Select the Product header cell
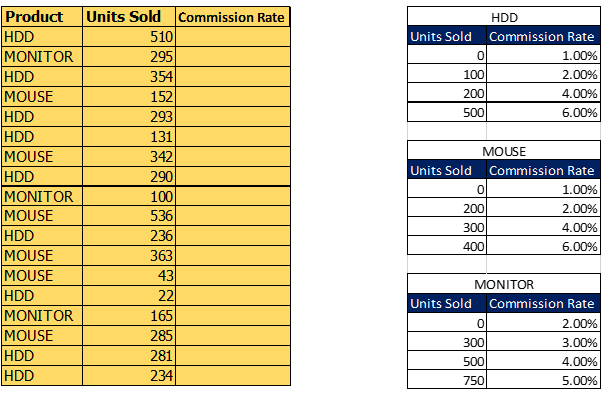The image size is (606, 393). coord(42,17)
